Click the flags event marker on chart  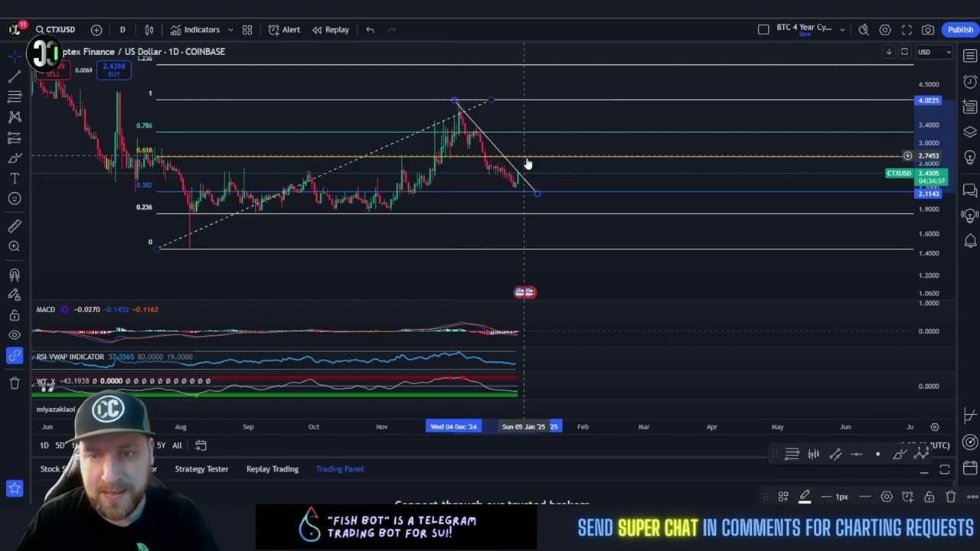[525, 292]
